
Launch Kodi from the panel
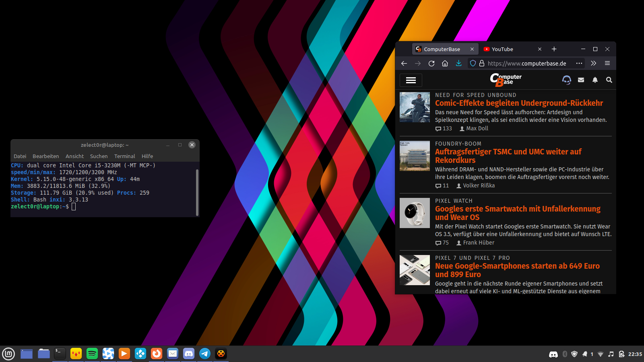[140, 354]
